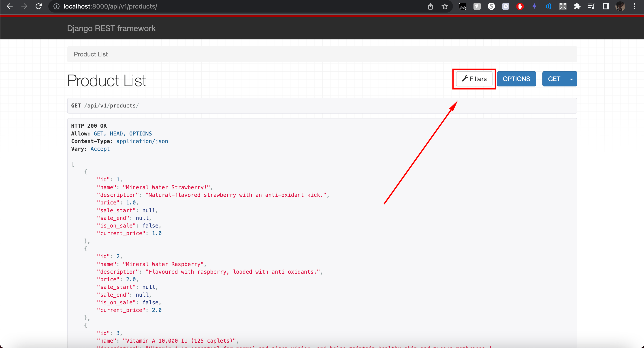Bookmark this page via the star icon
Screen dimensions: 644x348
(x=445, y=6)
